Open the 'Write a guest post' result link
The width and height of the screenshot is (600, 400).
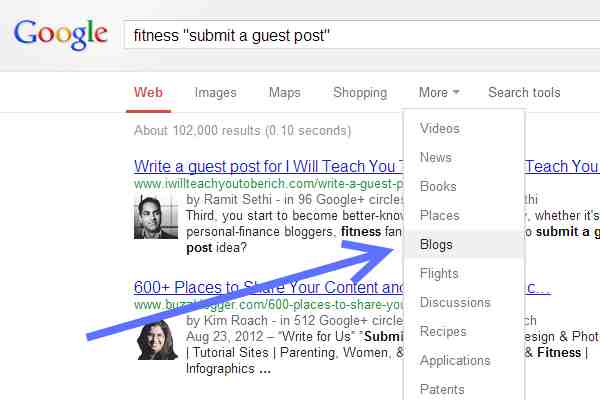268,167
